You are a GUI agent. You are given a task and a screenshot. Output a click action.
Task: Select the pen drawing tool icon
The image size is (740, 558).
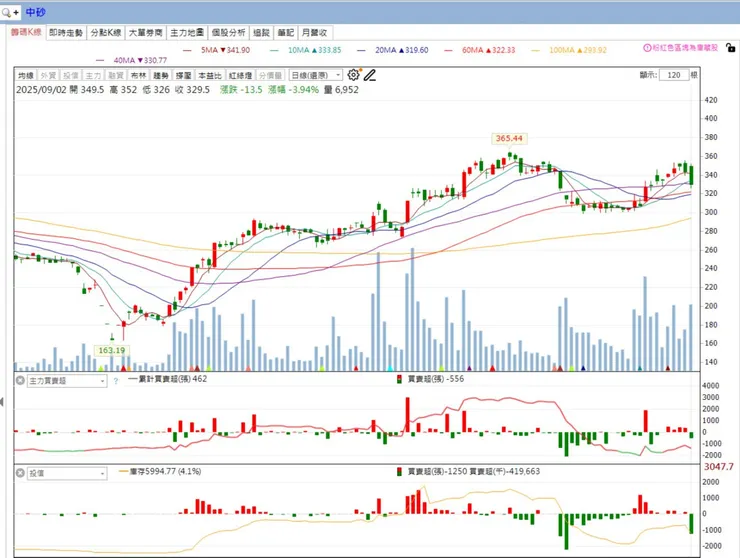point(370,75)
